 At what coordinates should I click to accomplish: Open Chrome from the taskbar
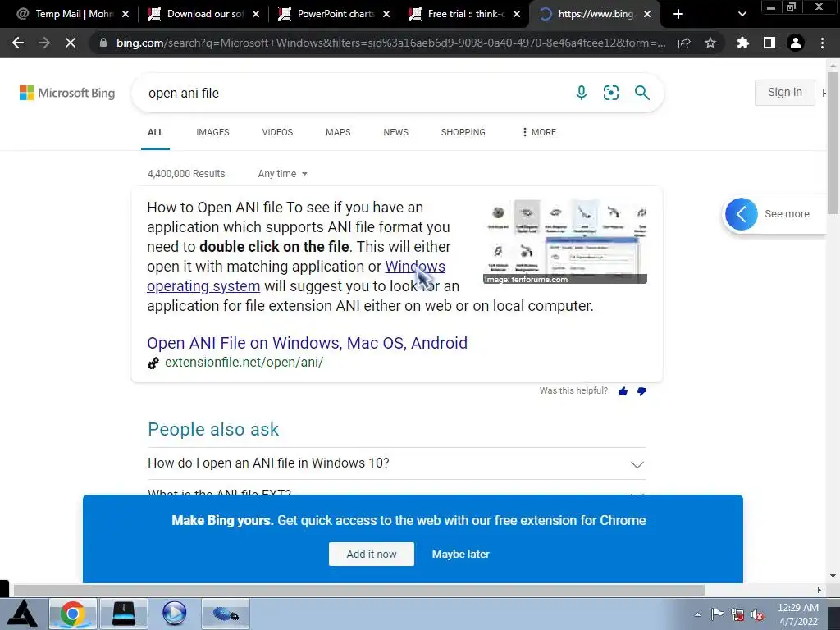(73, 614)
